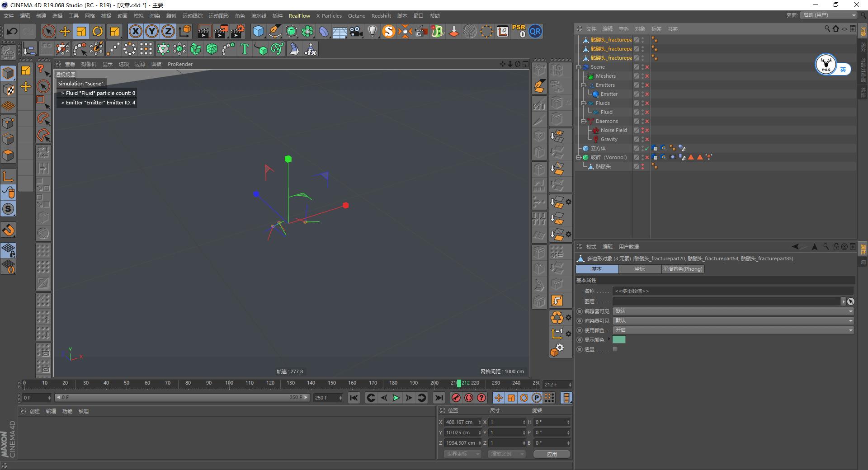Click the green 显示颜色 color swatch
The image size is (868, 470).
619,339
